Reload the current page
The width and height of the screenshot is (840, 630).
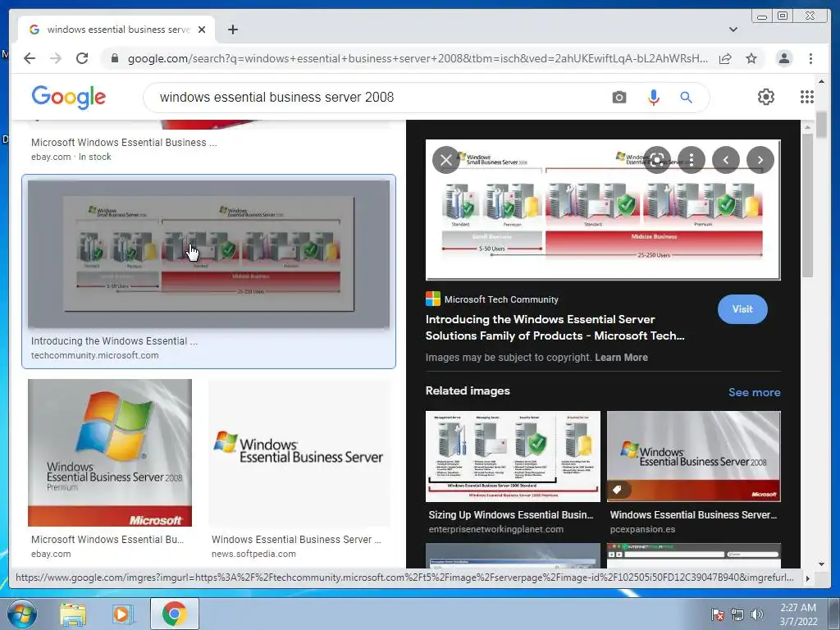[82, 58]
